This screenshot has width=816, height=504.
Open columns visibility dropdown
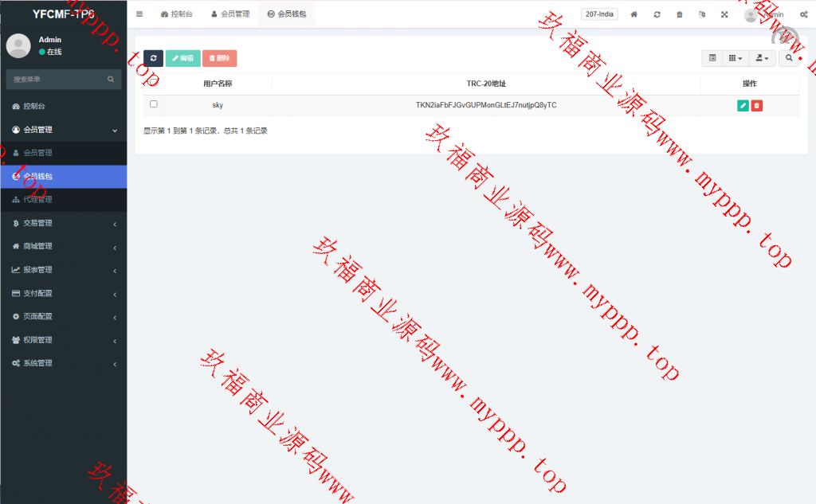pyautogui.click(x=736, y=58)
